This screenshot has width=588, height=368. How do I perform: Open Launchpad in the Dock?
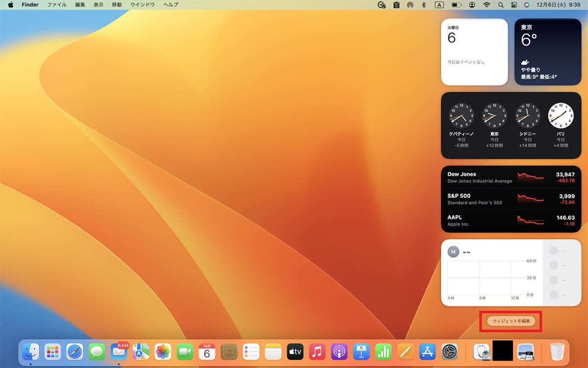click(52, 351)
